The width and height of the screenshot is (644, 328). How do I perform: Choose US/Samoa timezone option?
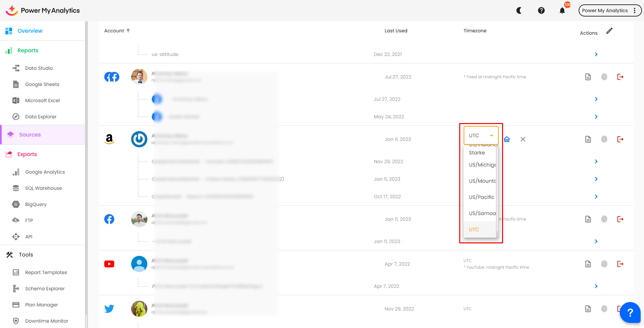coord(482,213)
